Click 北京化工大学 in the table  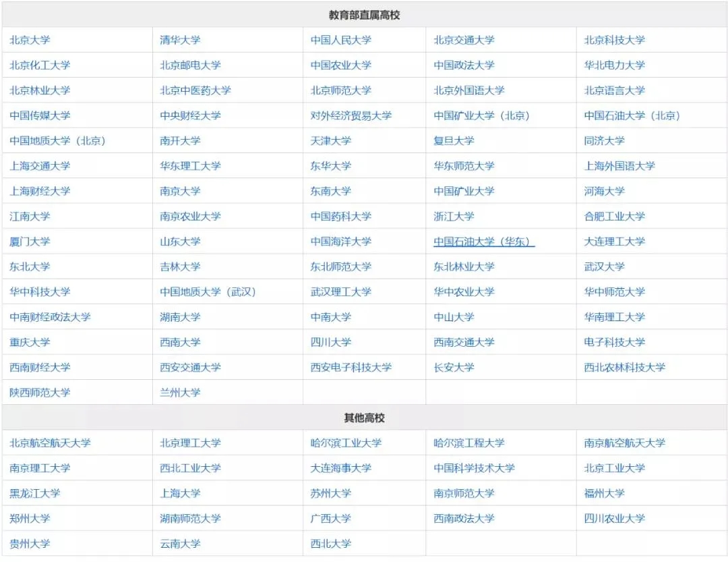40,65
